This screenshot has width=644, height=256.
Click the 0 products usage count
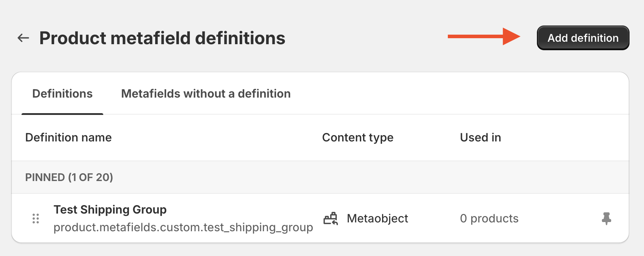coord(489,219)
